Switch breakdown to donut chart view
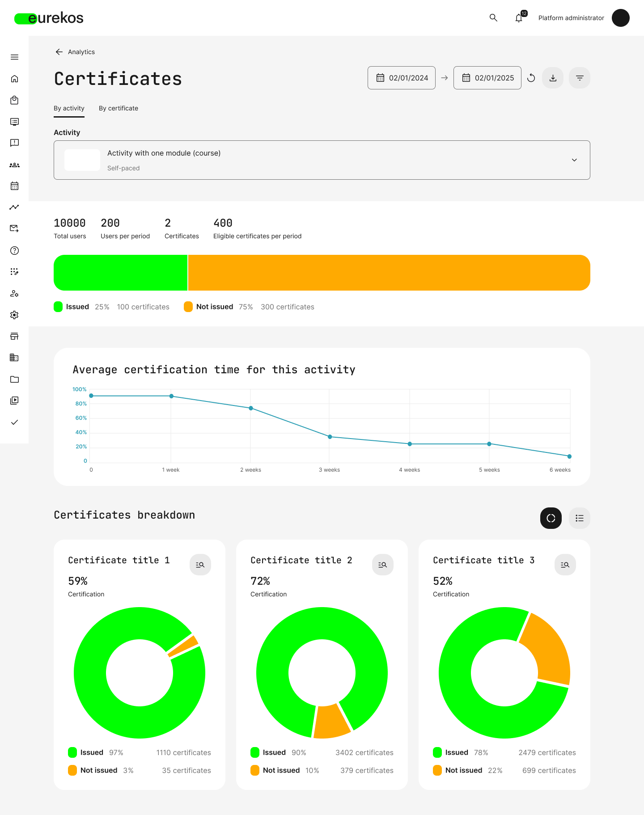 click(551, 518)
